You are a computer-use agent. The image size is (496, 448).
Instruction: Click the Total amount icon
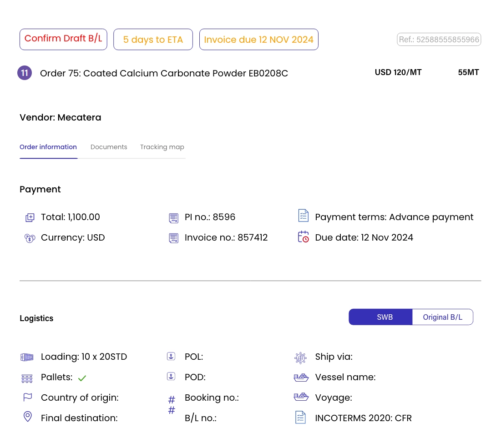(x=30, y=217)
